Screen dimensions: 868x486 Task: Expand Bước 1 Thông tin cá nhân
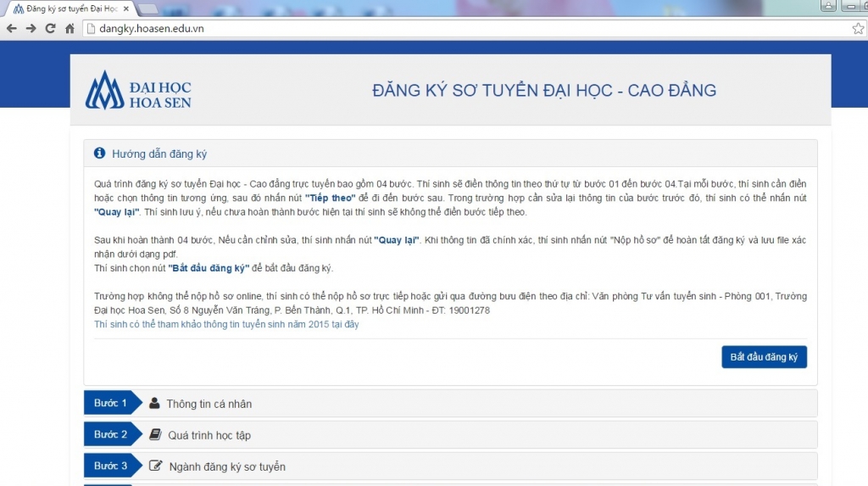451,404
